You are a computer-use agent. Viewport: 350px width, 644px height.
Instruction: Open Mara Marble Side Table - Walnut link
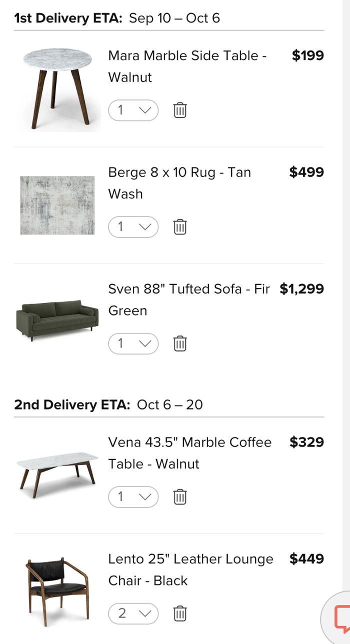tap(187, 66)
